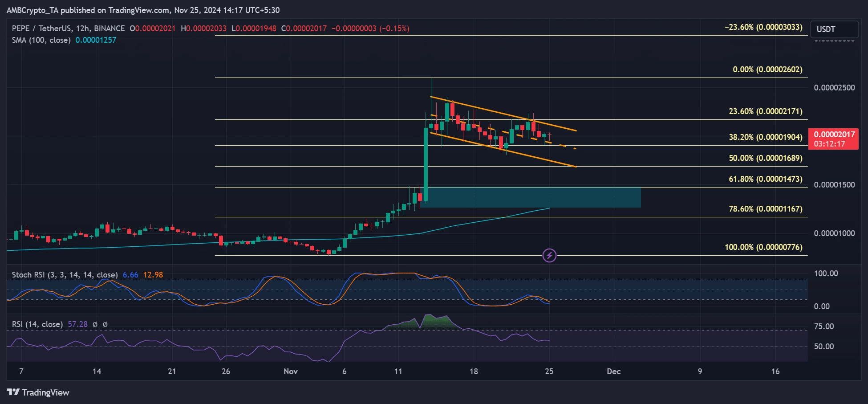Click the 0.00001500 price axis label
The height and width of the screenshot is (404, 868).
pyautogui.click(x=834, y=185)
